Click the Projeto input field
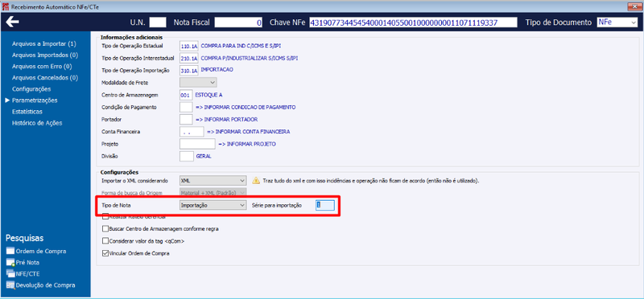Viewport: 644px width, 299px height. click(x=197, y=144)
